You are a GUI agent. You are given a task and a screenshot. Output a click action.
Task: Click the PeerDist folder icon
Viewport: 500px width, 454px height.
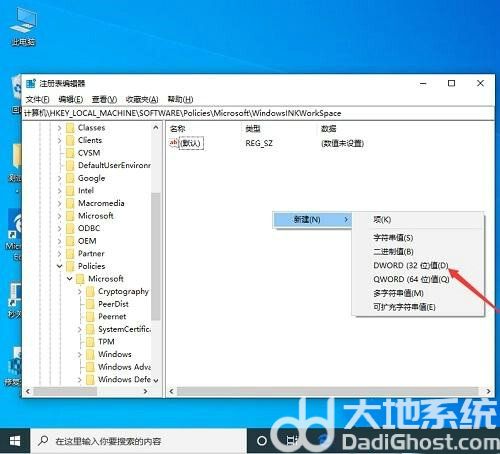90,304
